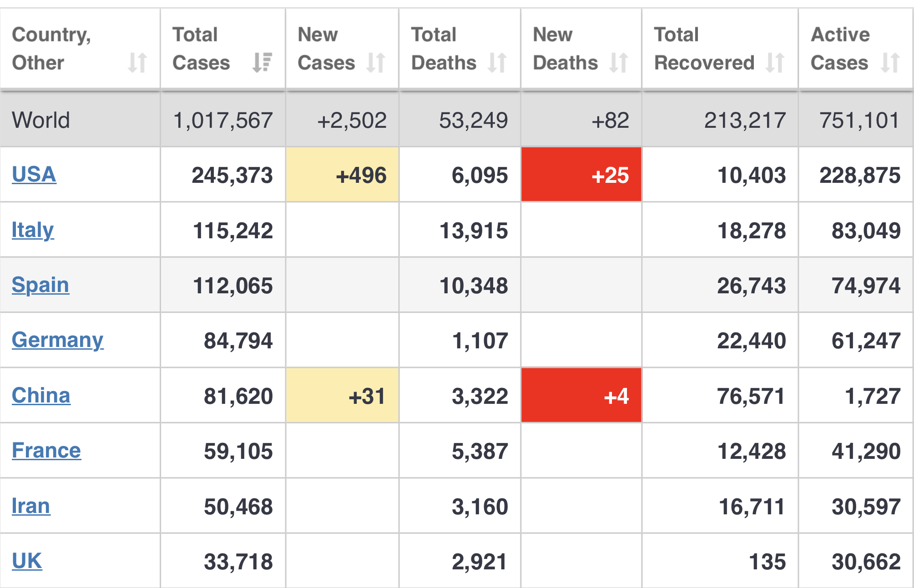Select Spain total cases 112,065

point(233,286)
